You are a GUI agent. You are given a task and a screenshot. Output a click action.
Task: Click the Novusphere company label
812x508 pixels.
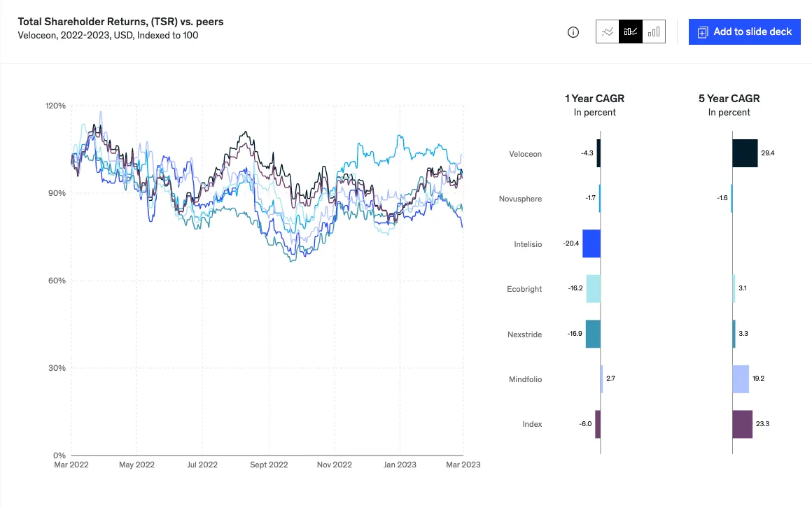tap(520, 199)
